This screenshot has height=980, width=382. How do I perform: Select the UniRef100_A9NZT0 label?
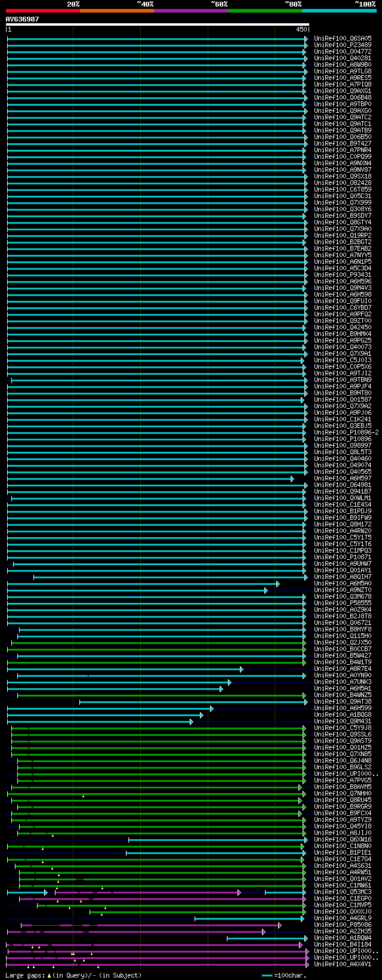[343, 590]
